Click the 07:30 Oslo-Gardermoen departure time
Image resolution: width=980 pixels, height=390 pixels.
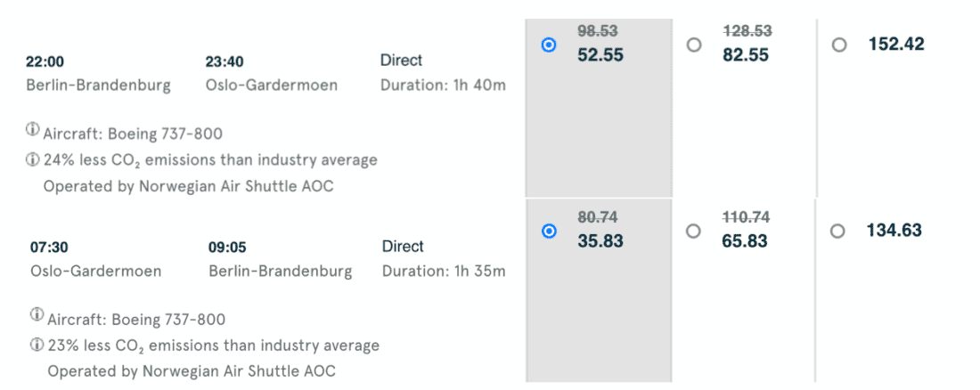pos(48,248)
